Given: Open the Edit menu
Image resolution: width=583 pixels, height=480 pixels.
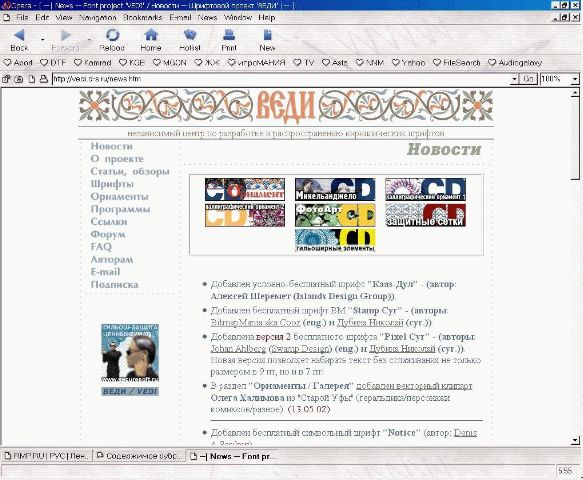Looking at the screenshot, I should click(42, 17).
